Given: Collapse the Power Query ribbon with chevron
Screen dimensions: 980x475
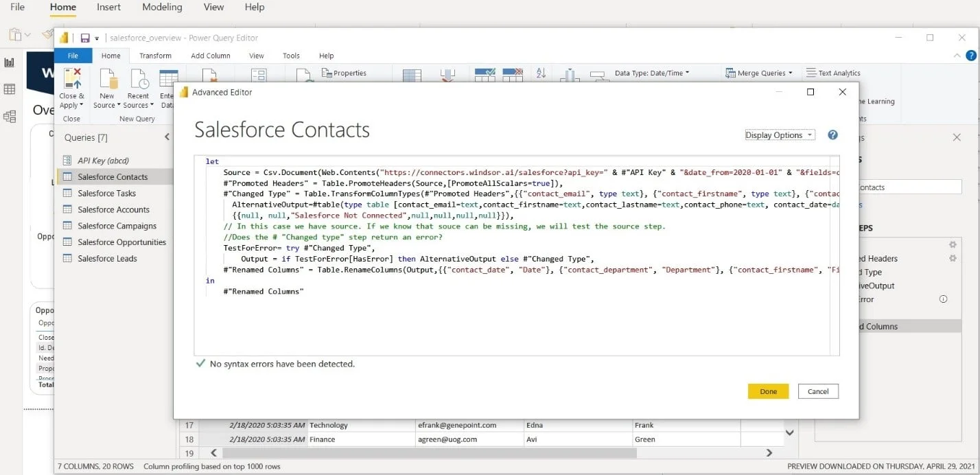Looking at the screenshot, I should pyautogui.click(x=957, y=56).
